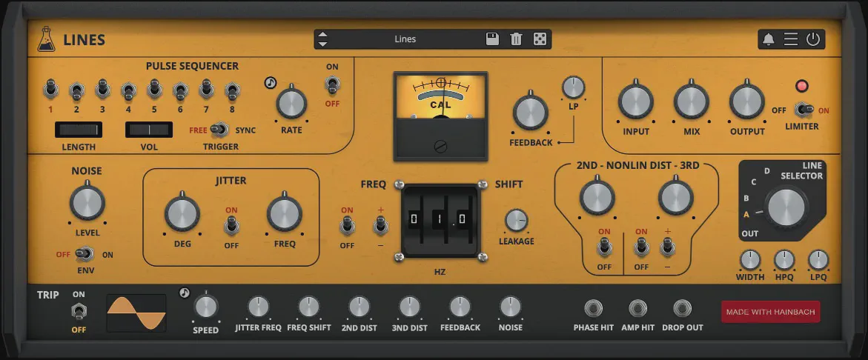
Task: Open the hamburger menu icon
Action: click(x=791, y=39)
